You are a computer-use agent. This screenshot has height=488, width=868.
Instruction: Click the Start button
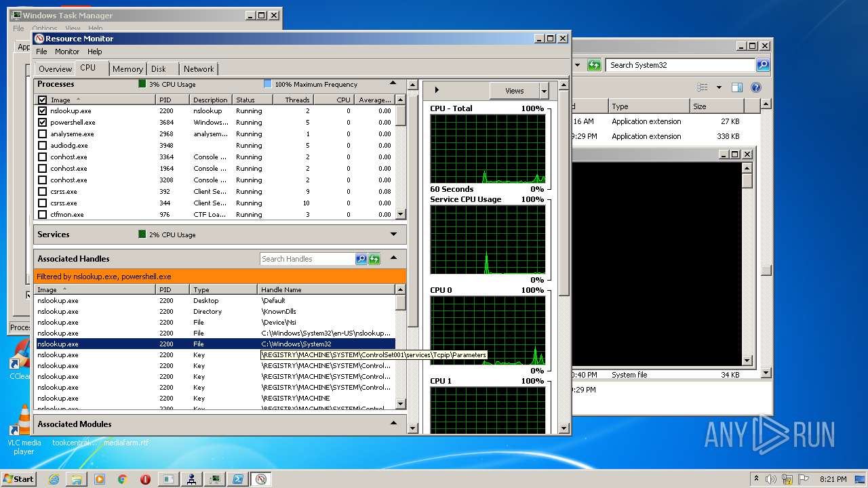(18, 479)
